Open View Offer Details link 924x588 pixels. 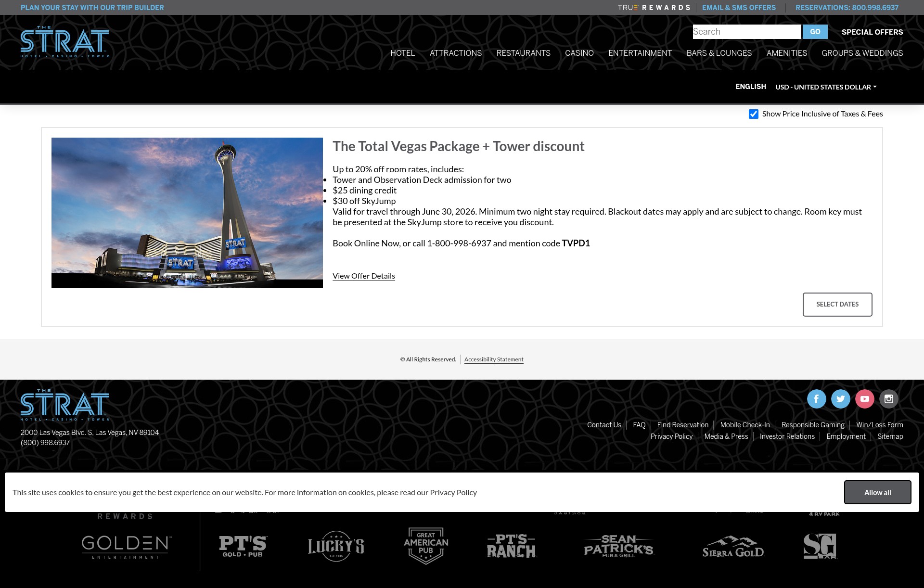pyautogui.click(x=363, y=276)
